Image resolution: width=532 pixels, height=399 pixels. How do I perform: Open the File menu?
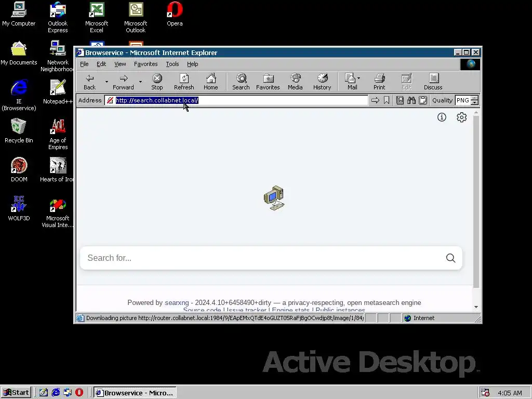click(84, 64)
